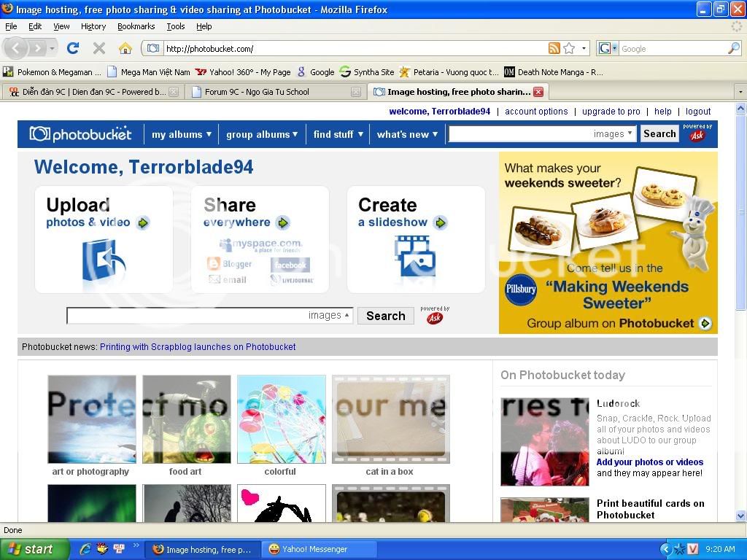Click the Upload photos & video icon
Viewport: 747px width, 560px height.
(x=103, y=260)
